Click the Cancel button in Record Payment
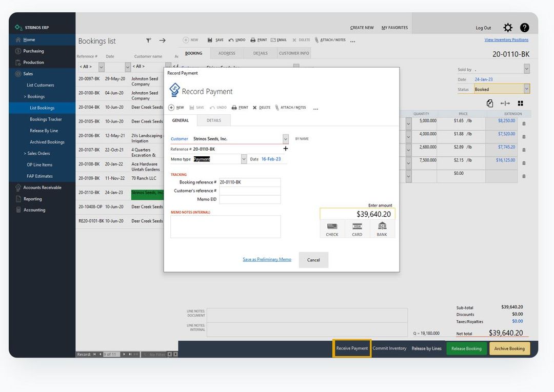554x392 pixels. coord(313,260)
